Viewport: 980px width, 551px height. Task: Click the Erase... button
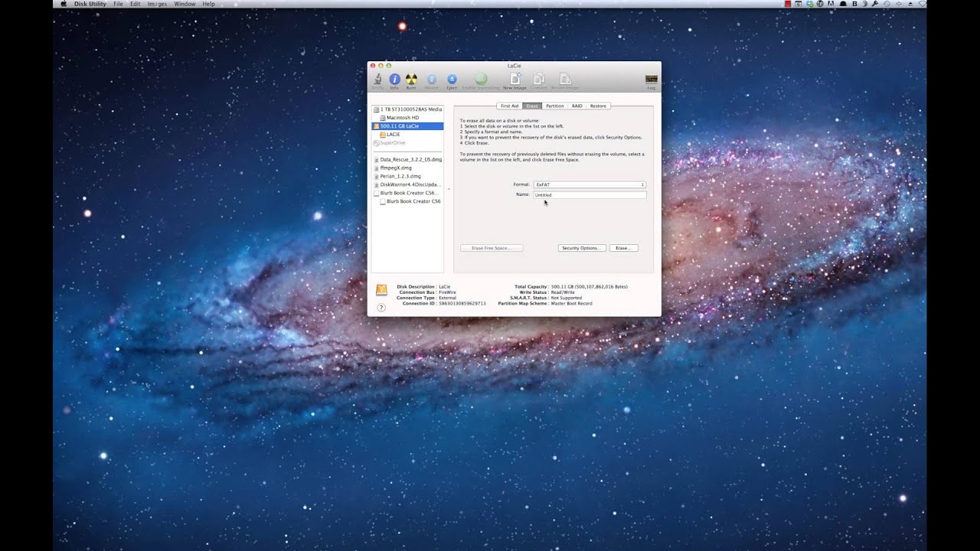pos(623,248)
